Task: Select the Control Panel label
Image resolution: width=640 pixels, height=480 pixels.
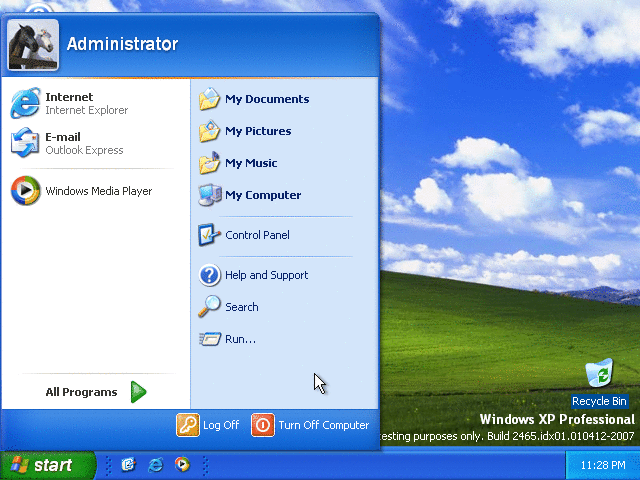Action: (257, 235)
